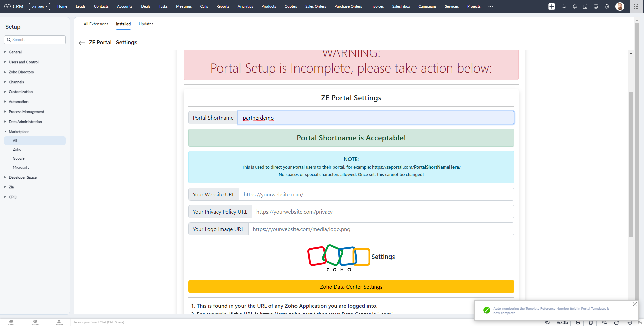Screen dimensions: 644x326
Task: Click Your Privacy Policy URL field
Action: pyautogui.click(x=383, y=212)
